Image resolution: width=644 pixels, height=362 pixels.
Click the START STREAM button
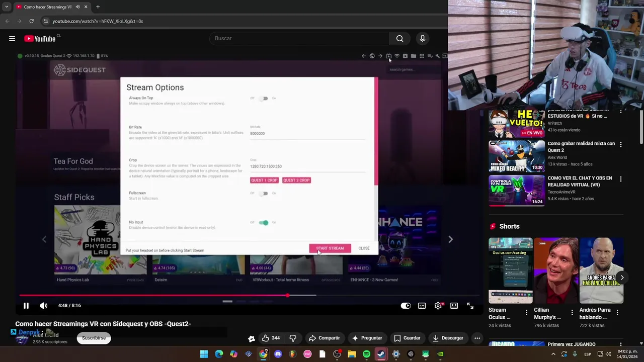pos(330,248)
